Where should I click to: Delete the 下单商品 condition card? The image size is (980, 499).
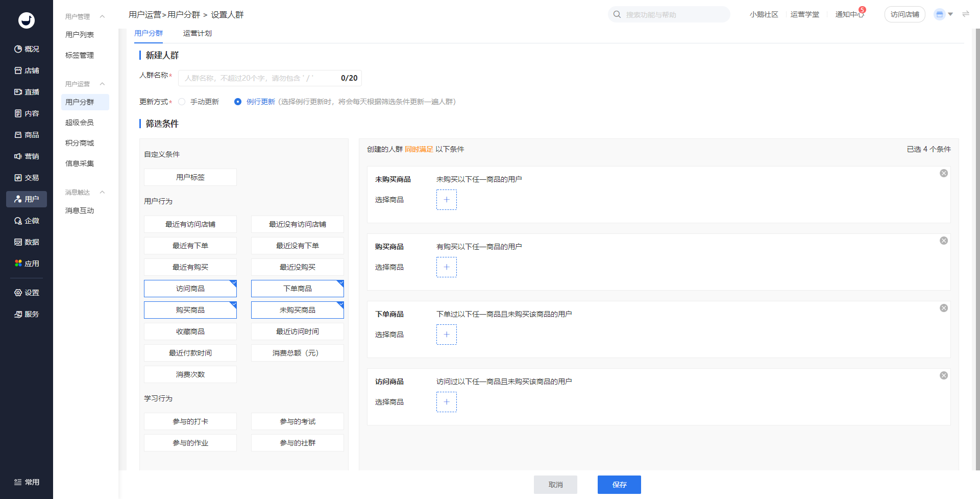944,308
